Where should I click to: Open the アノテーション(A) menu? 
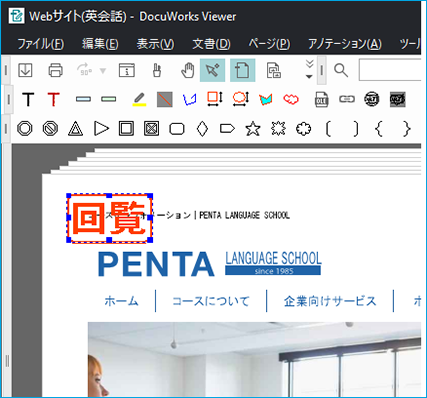(345, 44)
